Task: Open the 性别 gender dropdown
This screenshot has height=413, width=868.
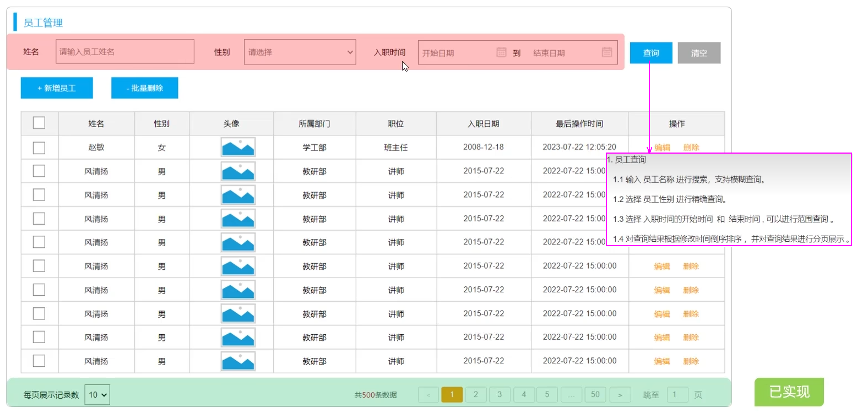Action: (x=300, y=52)
